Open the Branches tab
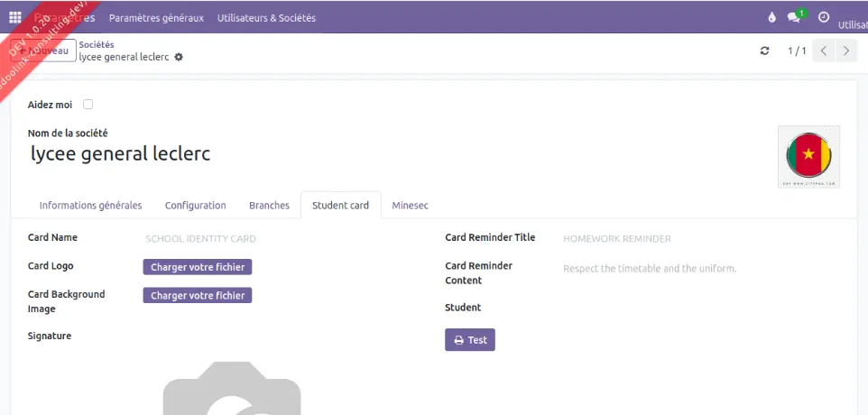This screenshot has height=415, width=868. point(269,206)
